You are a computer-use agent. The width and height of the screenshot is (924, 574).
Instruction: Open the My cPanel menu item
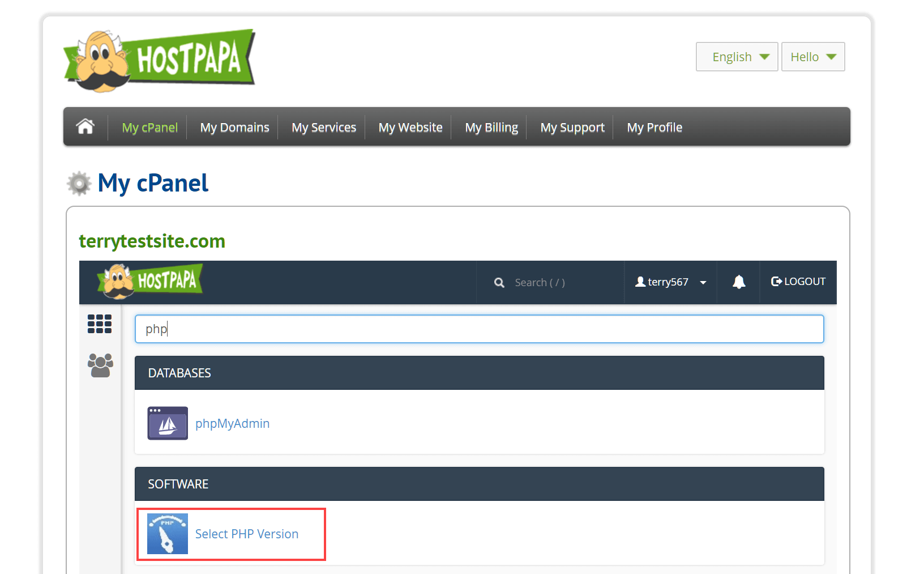click(150, 127)
